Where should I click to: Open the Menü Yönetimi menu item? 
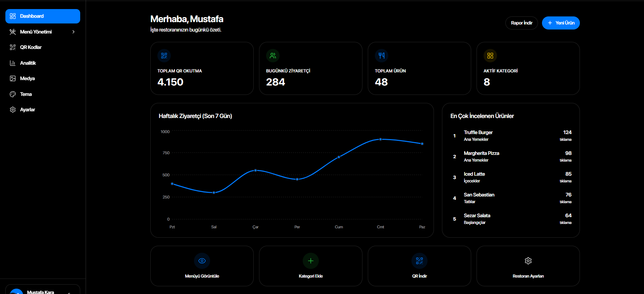(x=43, y=32)
